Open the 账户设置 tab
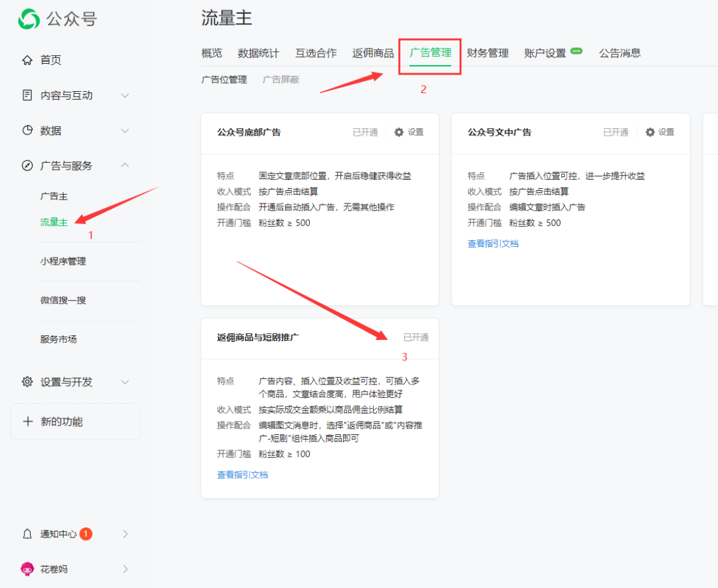The image size is (718, 588). [x=545, y=53]
